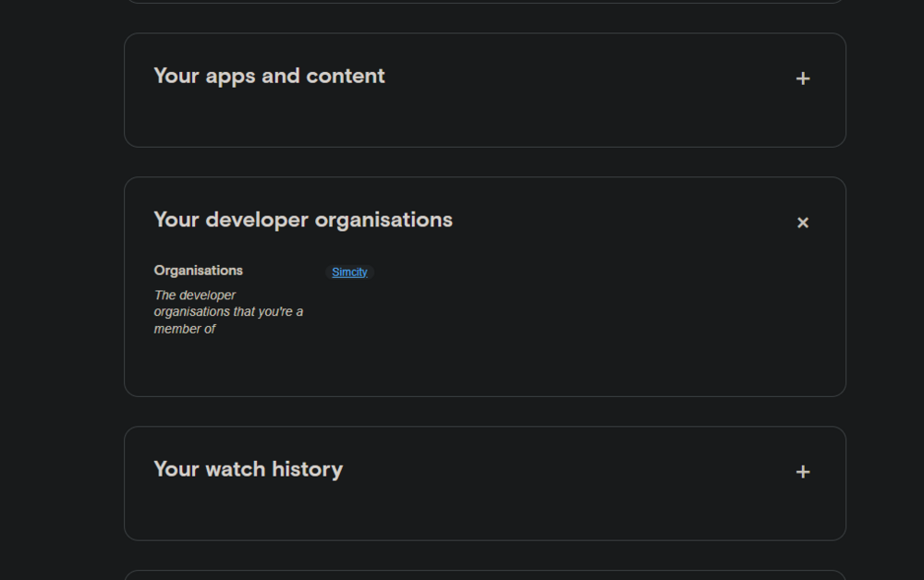Click the plus icon beside Your apps and content
This screenshot has height=580, width=924.
(x=803, y=79)
